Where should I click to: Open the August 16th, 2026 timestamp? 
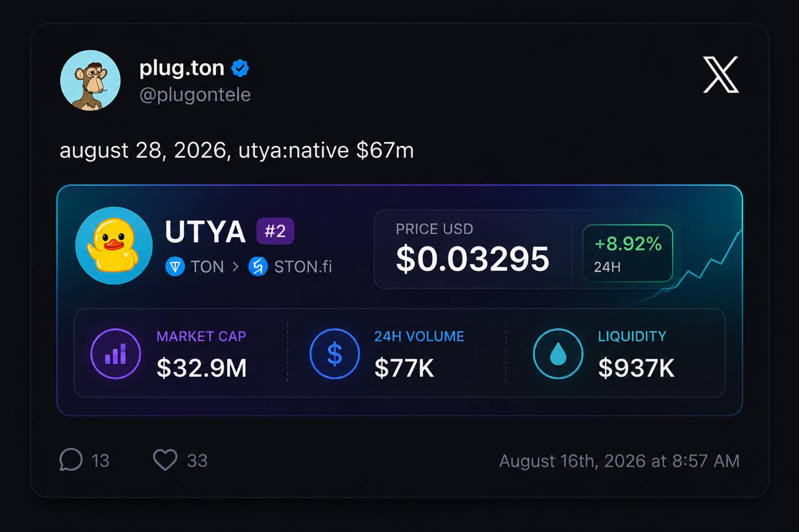619,461
